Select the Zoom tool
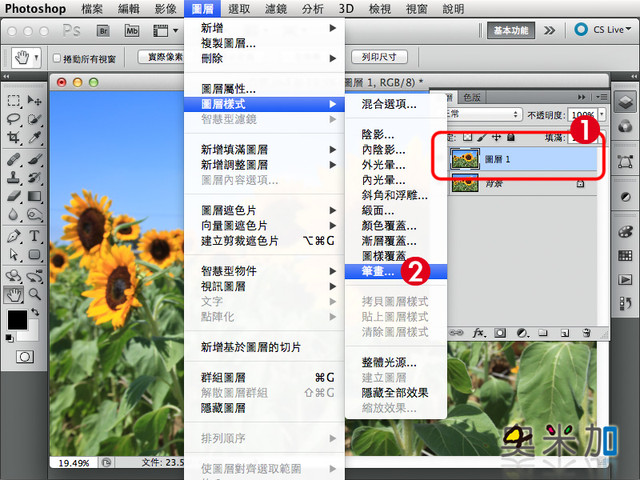 pyautogui.click(x=34, y=294)
